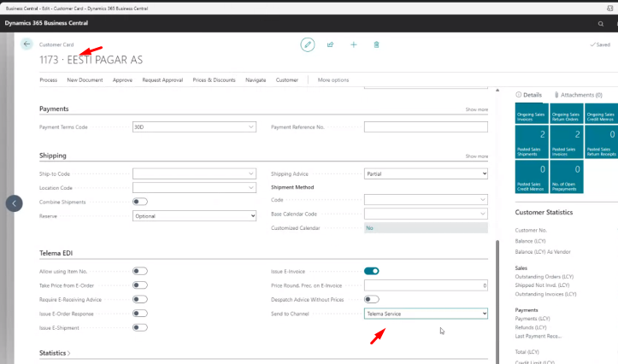This screenshot has height=364, width=618.
Task: Click the plus icon to add new customer
Action: (x=354, y=44)
